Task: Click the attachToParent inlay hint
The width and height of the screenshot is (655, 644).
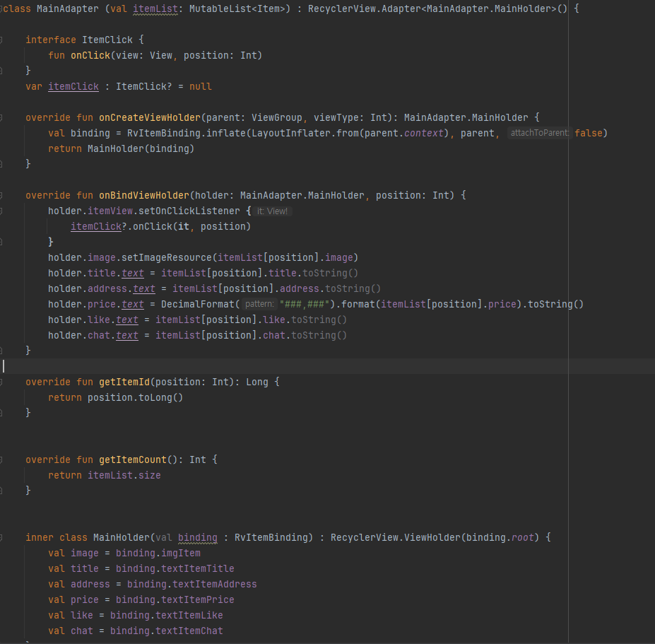Action: pyautogui.click(x=539, y=133)
